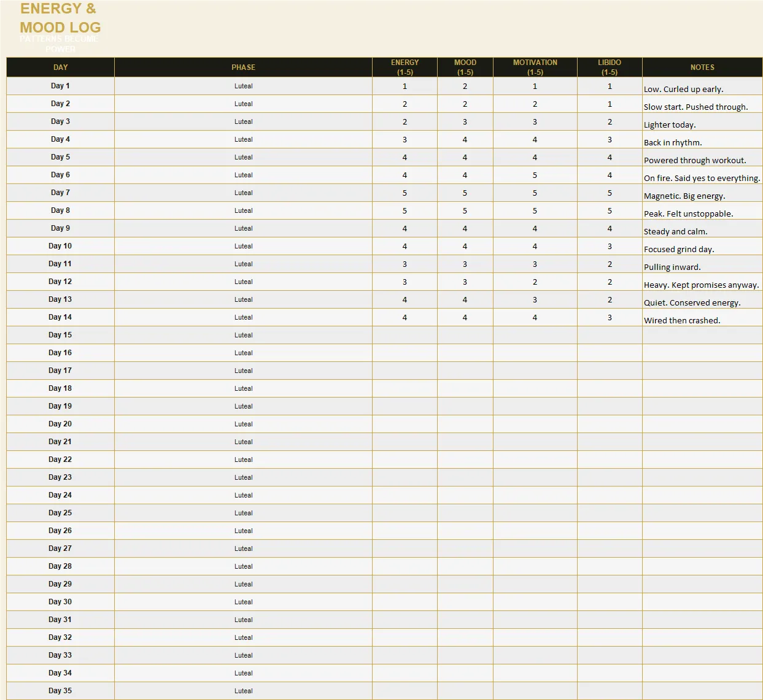The height and width of the screenshot is (700, 763).
Task: Select the Day 1 Energy cell
Action: (405, 86)
